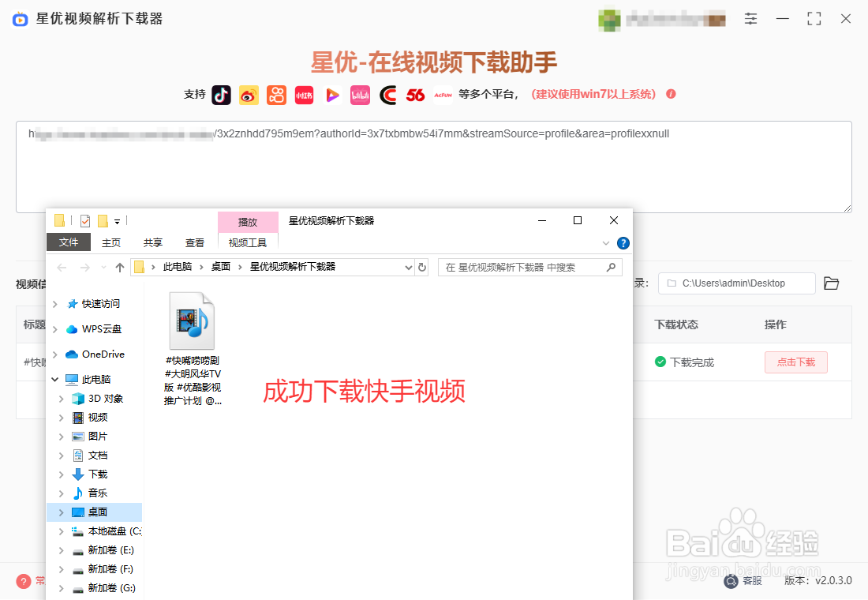Switch to the 共享 ribbon tab
The width and height of the screenshot is (868, 600).
(x=153, y=242)
